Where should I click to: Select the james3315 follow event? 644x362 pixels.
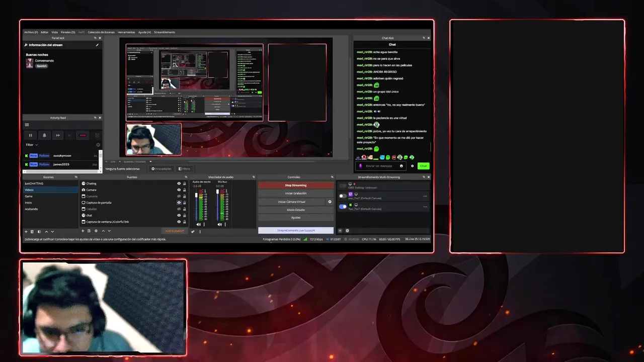61,164
